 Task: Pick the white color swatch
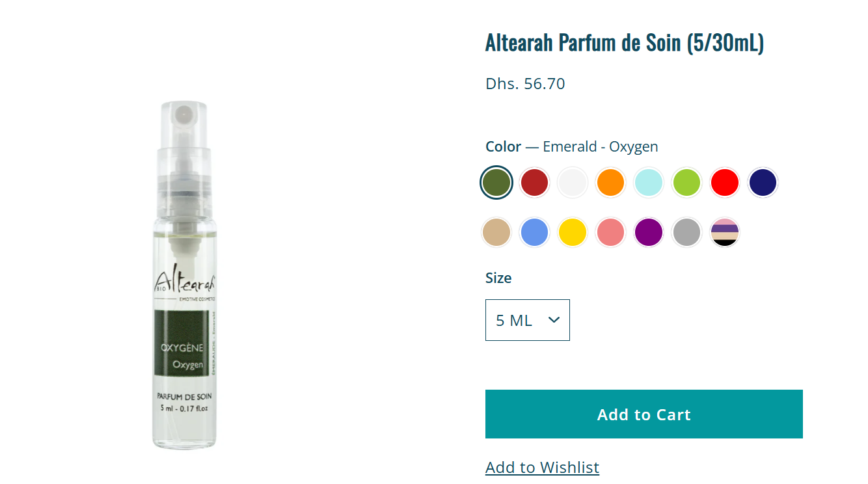573,182
